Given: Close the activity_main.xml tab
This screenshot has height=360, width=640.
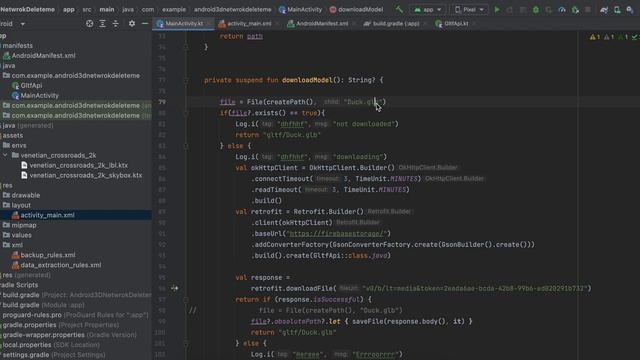Looking at the screenshot, I should (277, 24).
